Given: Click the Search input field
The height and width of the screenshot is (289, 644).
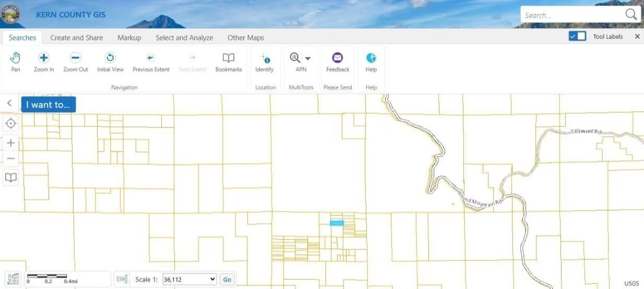Looking at the screenshot, I should tap(573, 15).
